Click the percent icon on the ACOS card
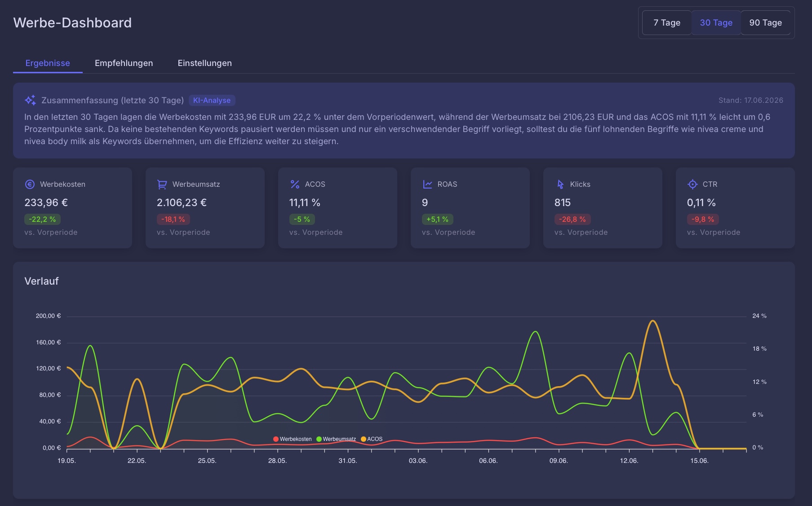The height and width of the screenshot is (506, 812). coord(295,184)
